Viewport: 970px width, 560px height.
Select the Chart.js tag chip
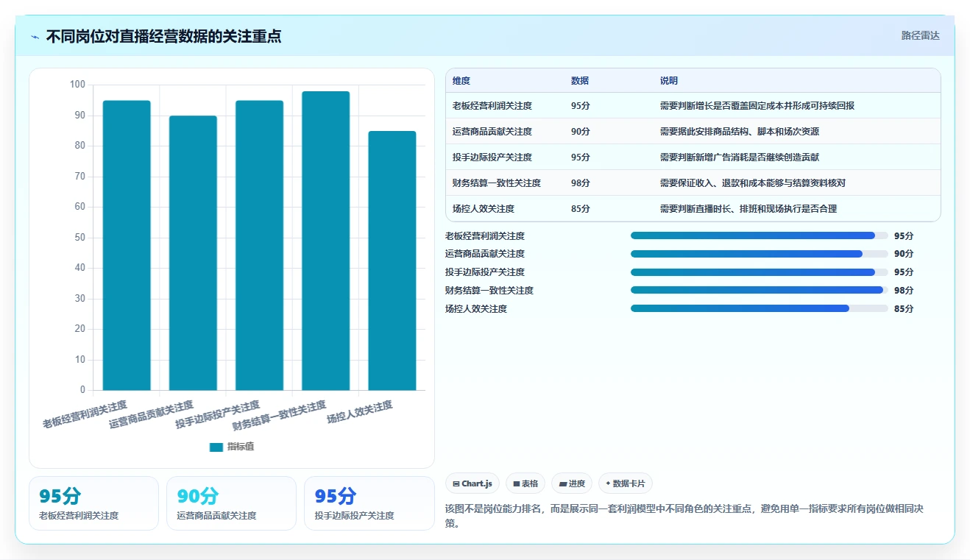(x=472, y=483)
